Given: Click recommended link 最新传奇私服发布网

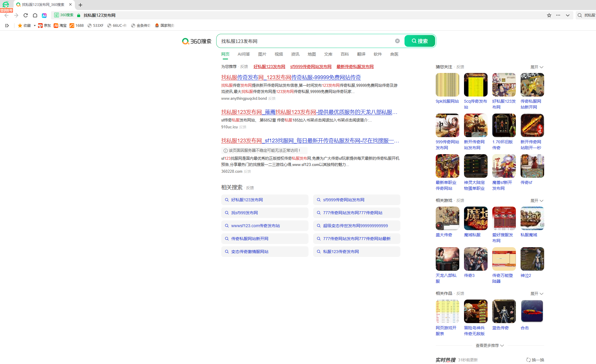Looking at the screenshot, I should click(x=355, y=67).
